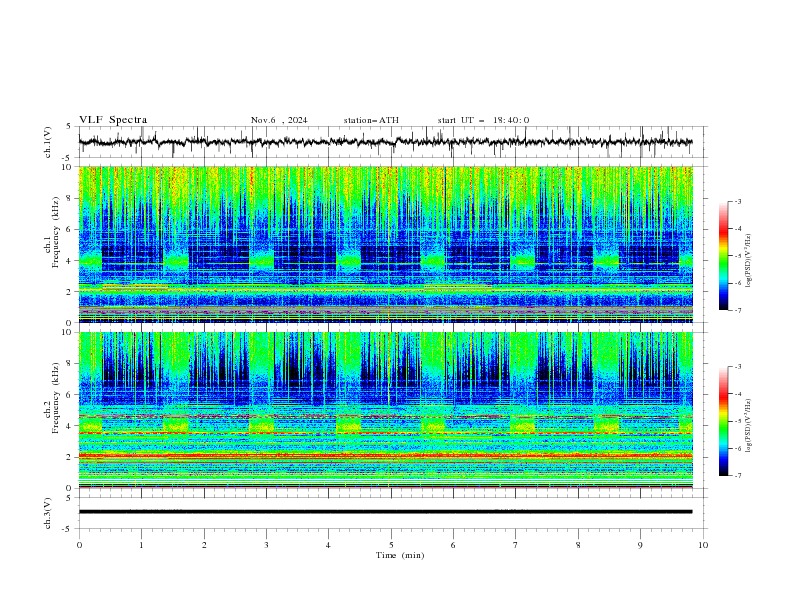Click time axis tick label "7"
Image resolution: width=792 pixels, height=612 pixels.
click(x=516, y=545)
